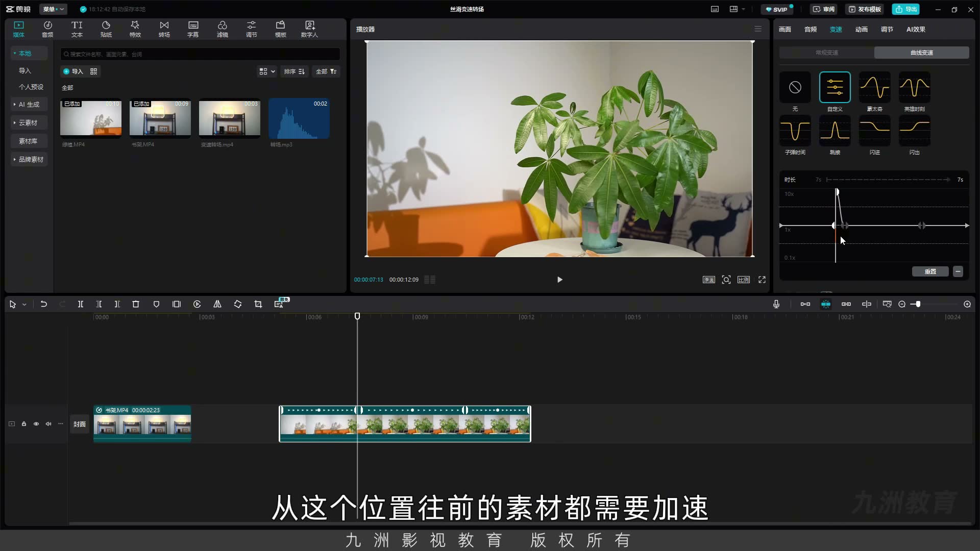Click the crop icon in timeline toolbar

(258, 304)
